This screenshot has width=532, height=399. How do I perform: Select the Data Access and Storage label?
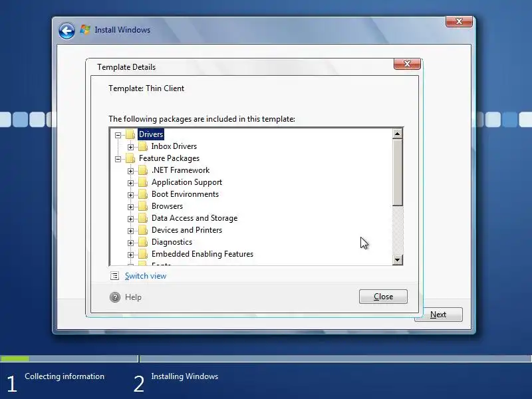(x=194, y=218)
